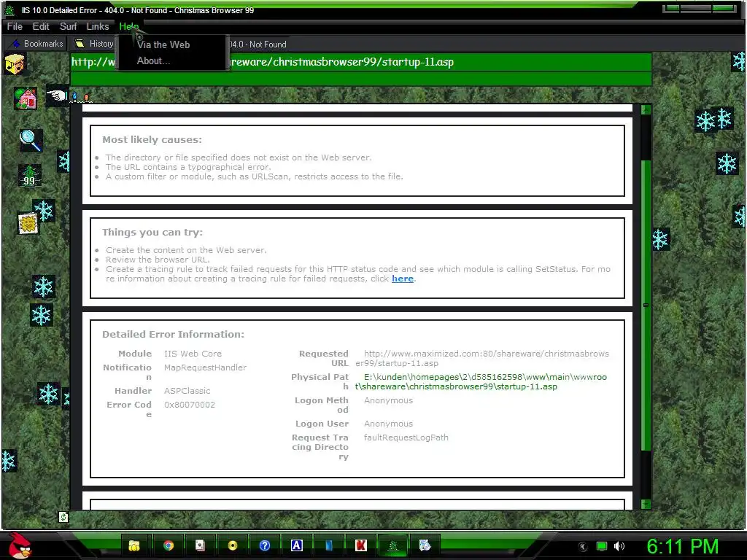Screen dimensions: 747x560
Task: Click the 6:11 PM clock
Action: coord(682,546)
